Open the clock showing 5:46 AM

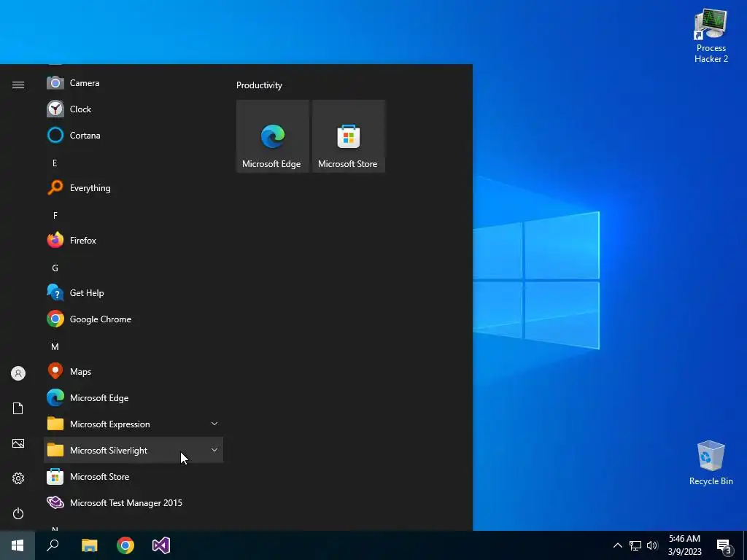(684, 545)
